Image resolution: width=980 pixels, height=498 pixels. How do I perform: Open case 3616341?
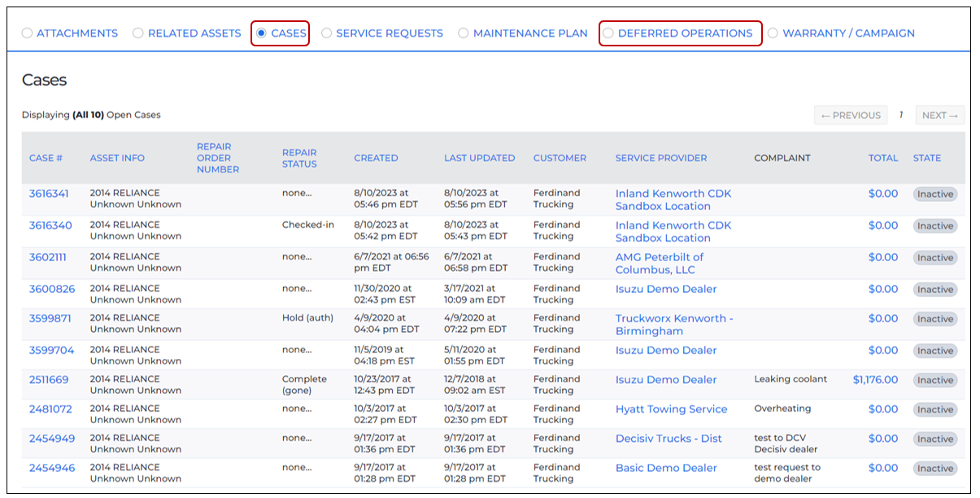pos(49,194)
